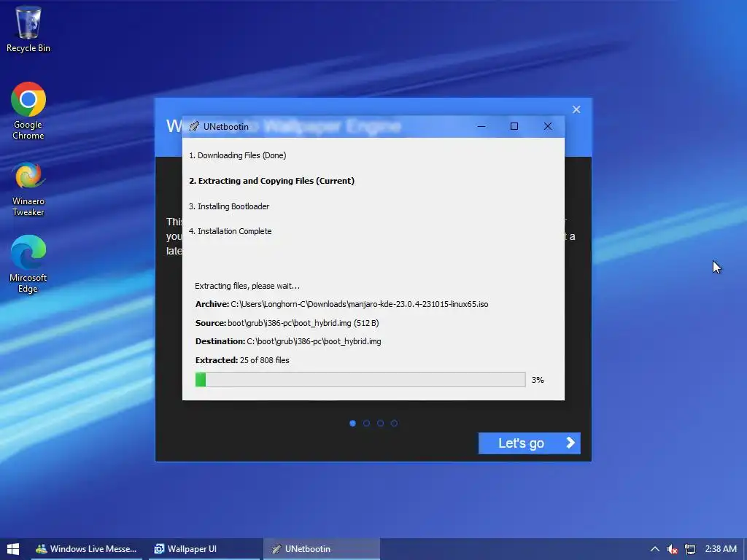
Task: Switch to UNetbootin taskbar item
Action: click(x=322, y=549)
